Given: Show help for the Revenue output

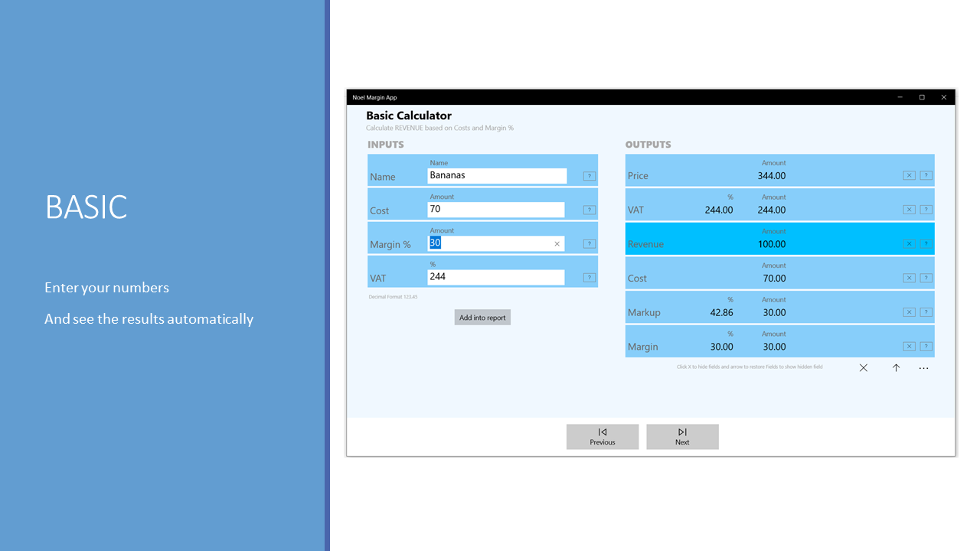Looking at the screenshot, I should click(x=926, y=244).
